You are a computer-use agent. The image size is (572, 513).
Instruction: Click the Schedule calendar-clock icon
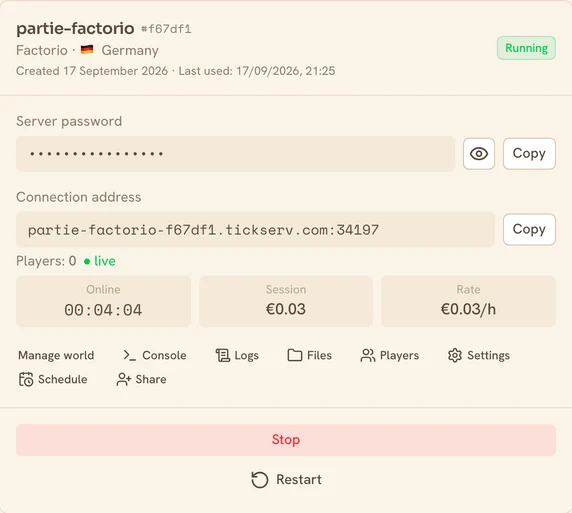click(26, 379)
